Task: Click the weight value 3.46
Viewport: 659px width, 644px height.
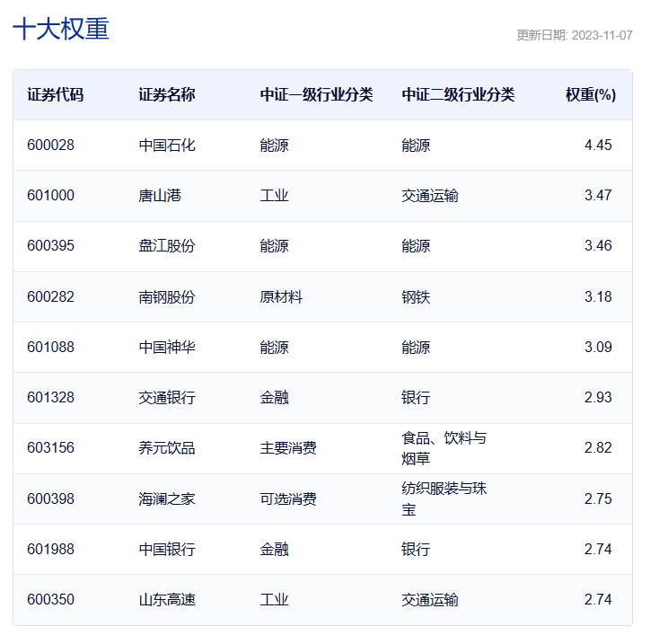Action: (x=598, y=246)
